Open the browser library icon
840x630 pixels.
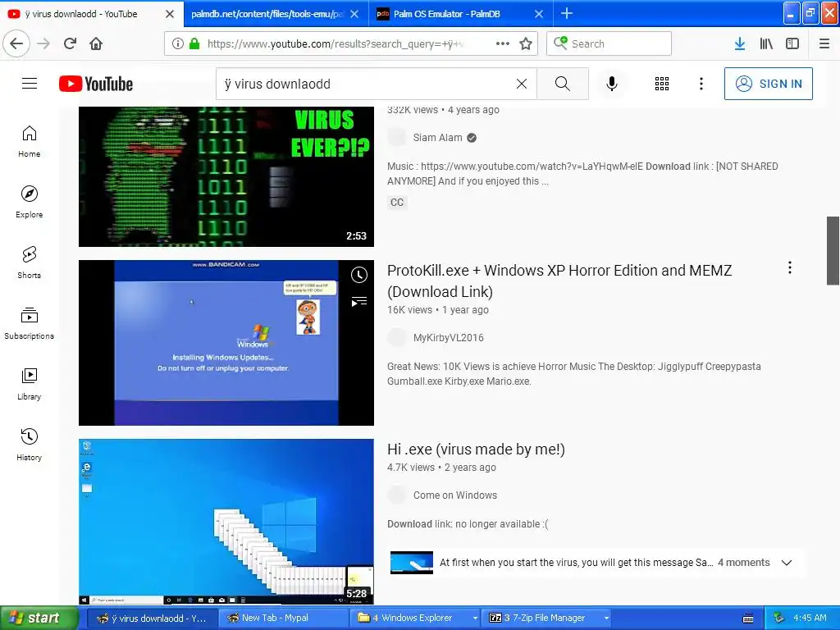(766, 43)
